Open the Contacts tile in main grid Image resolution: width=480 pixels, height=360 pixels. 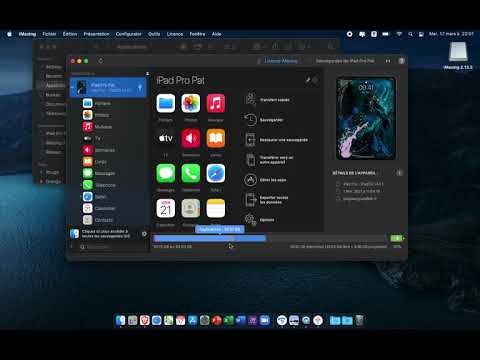click(191, 208)
